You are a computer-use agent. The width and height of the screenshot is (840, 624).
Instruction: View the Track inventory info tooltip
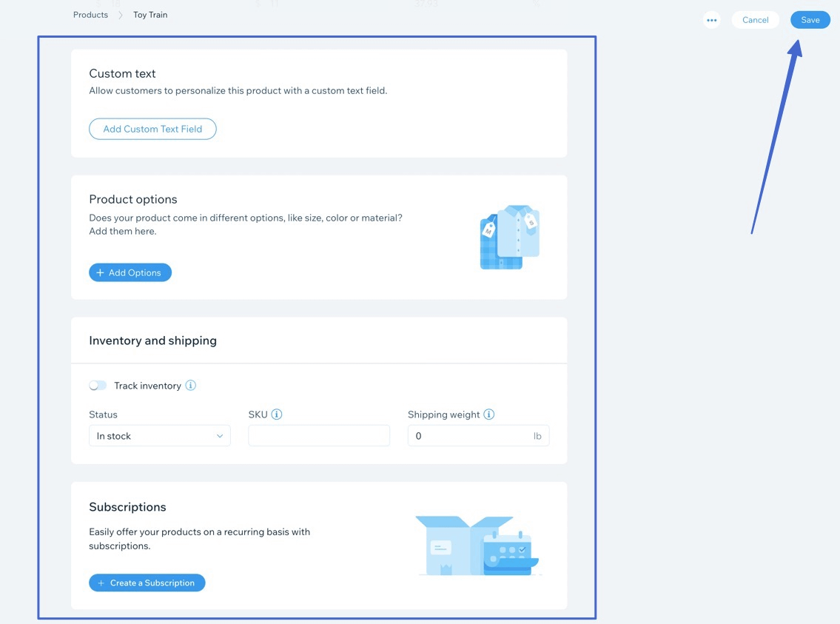(191, 385)
